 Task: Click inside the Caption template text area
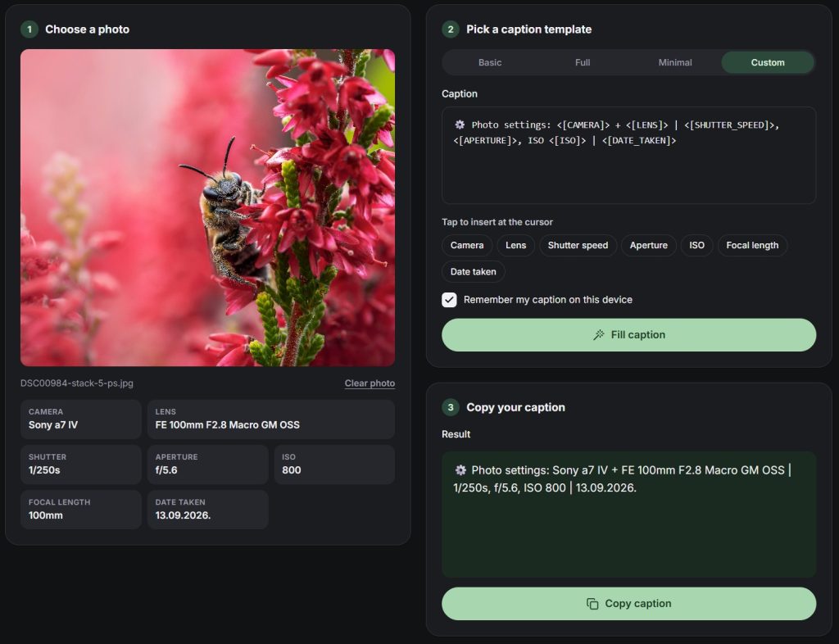628,155
